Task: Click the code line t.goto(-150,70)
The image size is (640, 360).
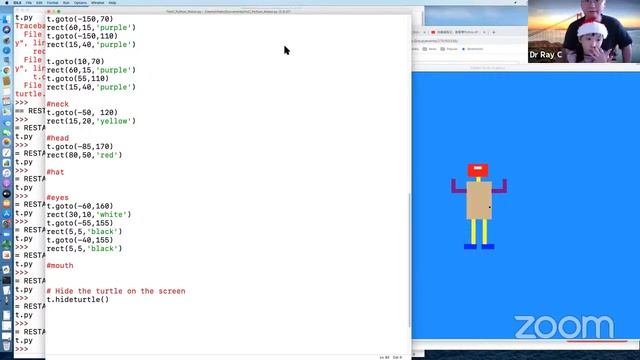Action: tap(80, 19)
